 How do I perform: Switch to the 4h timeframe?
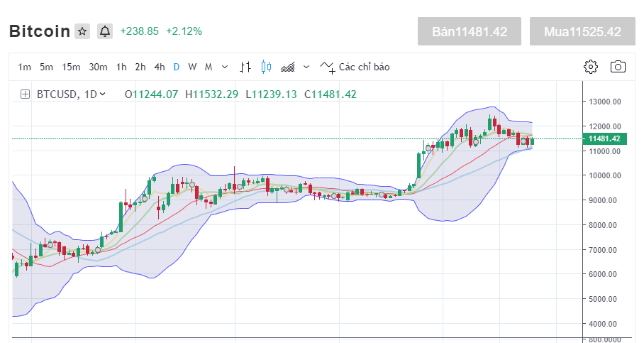tap(159, 67)
